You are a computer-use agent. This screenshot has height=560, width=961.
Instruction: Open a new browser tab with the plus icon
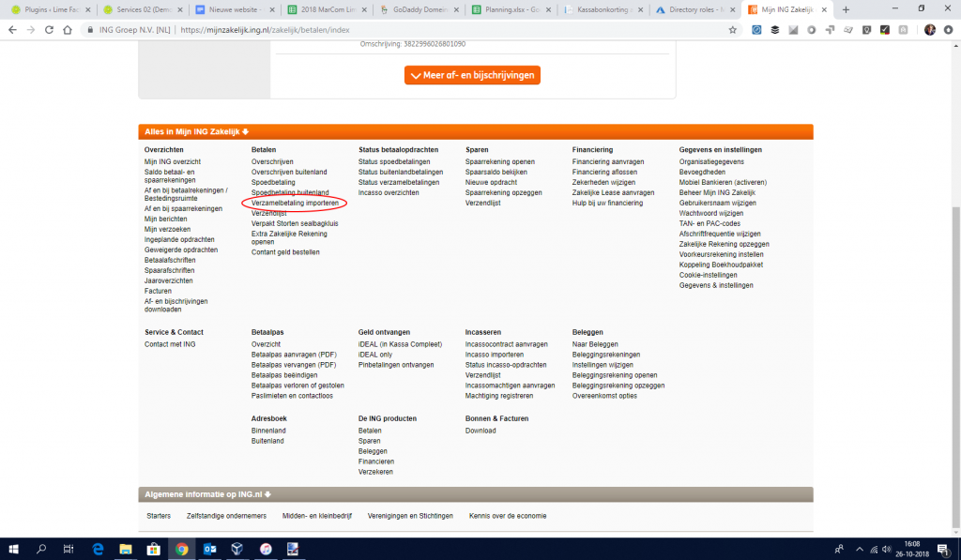[846, 9]
